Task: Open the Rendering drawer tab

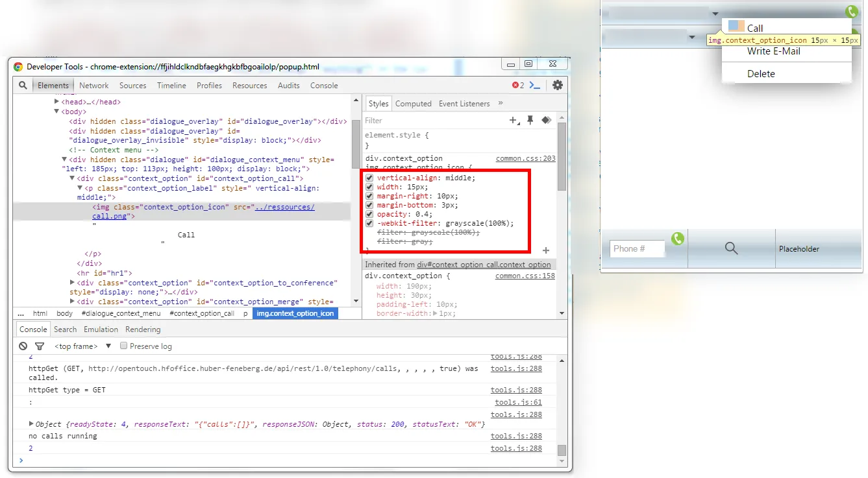Action: (143, 329)
